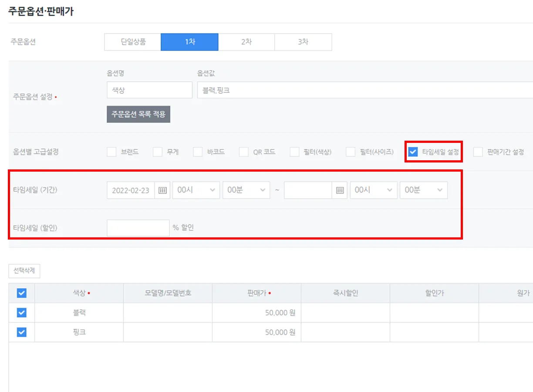Check the 필터(사이즈) checkbox
Image resolution: width=533 pixels, height=392 pixels.
point(351,152)
